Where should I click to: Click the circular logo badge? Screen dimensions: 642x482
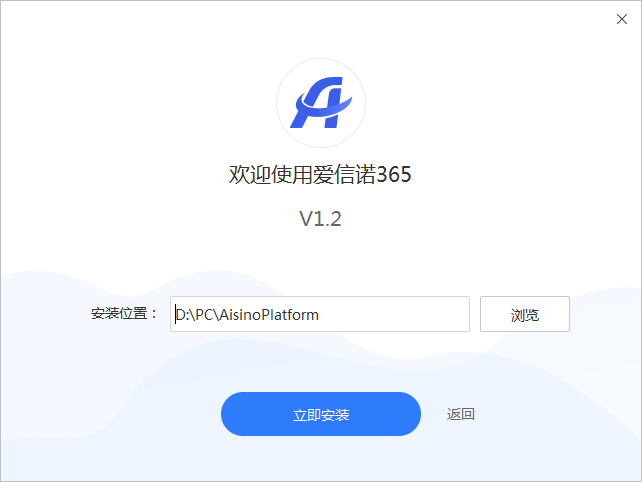coord(321,103)
